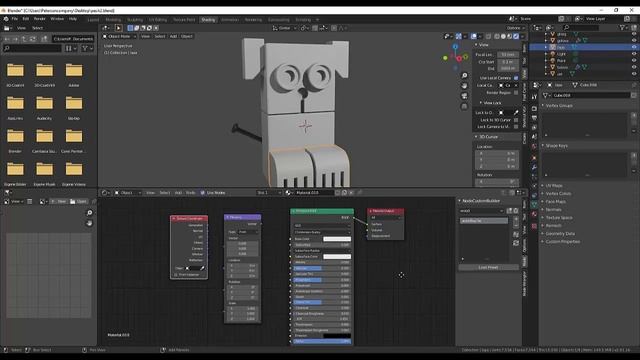Open the node editor Object type dropdown
The height and width of the screenshot is (360, 640).
click(128, 193)
